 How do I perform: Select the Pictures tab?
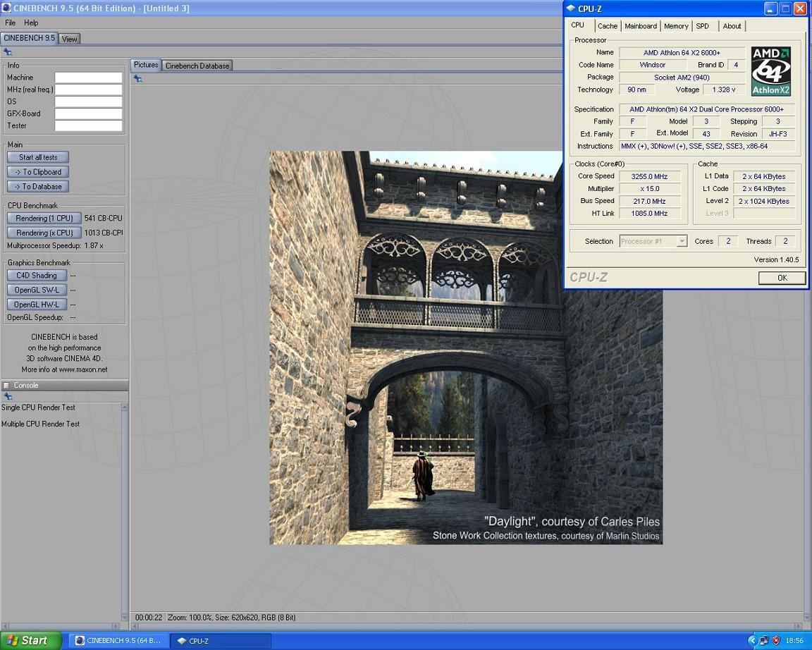146,65
